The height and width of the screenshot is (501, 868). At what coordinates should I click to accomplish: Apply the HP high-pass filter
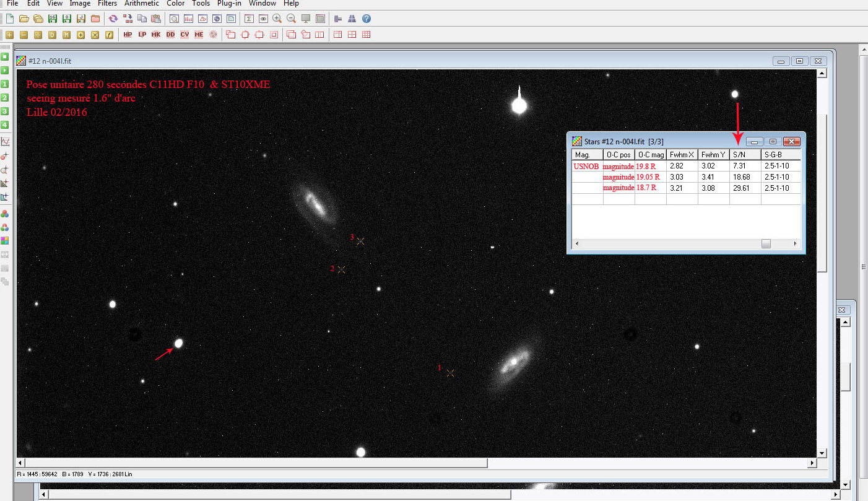tap(128, 35)
